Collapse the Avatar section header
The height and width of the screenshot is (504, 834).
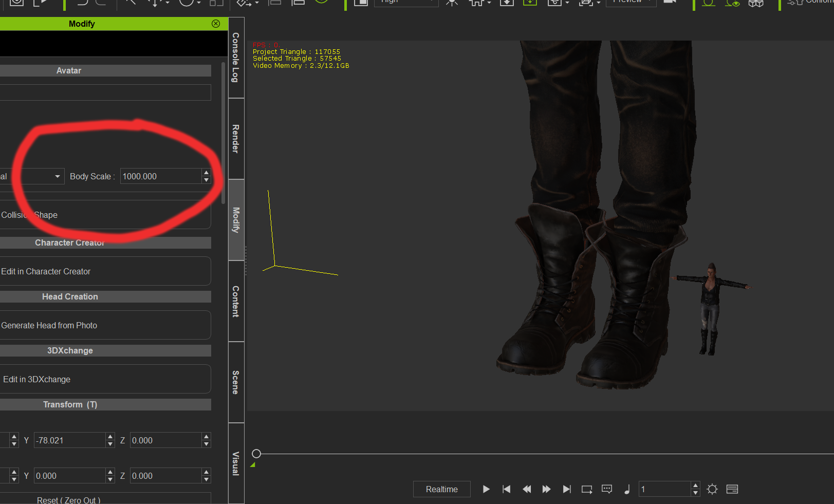coord(105,70)
